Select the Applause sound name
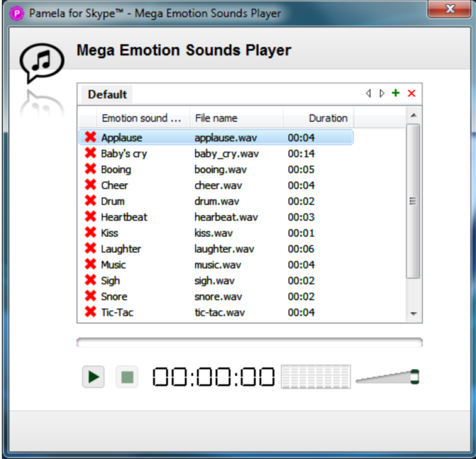The height and width of the screenshot is (459, 476). [x=121, y=137]
